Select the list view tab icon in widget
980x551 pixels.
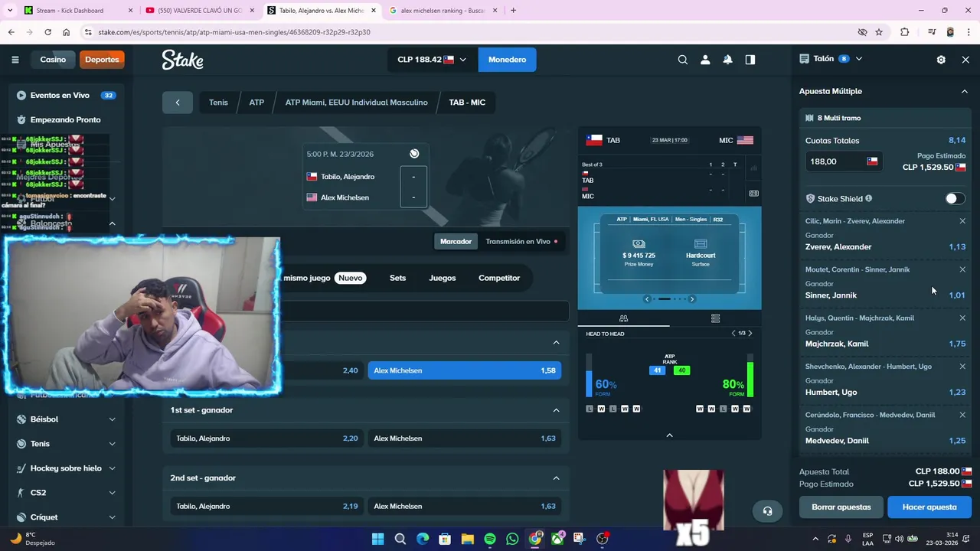point(715,318)
